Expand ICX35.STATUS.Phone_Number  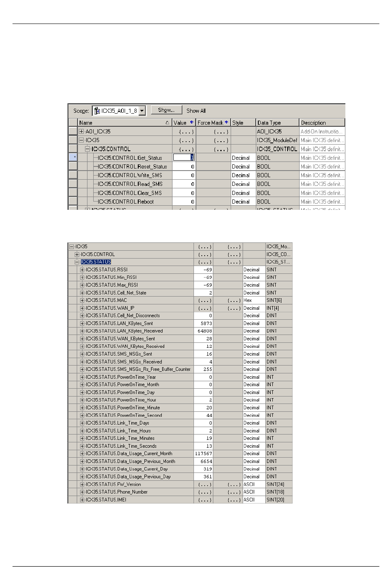(x=82, y=492)
